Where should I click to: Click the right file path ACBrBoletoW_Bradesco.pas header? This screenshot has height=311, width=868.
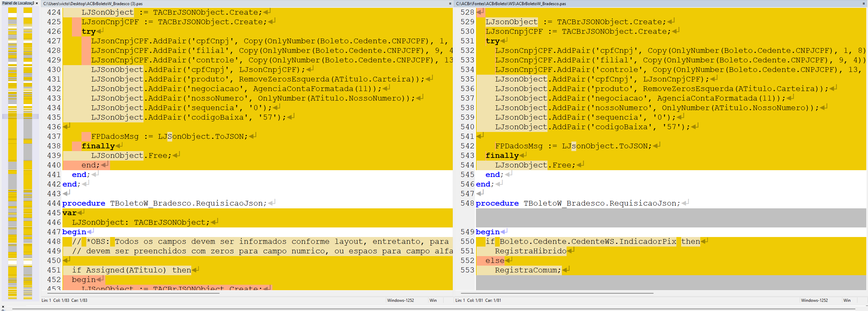click(x=511, y=4)
